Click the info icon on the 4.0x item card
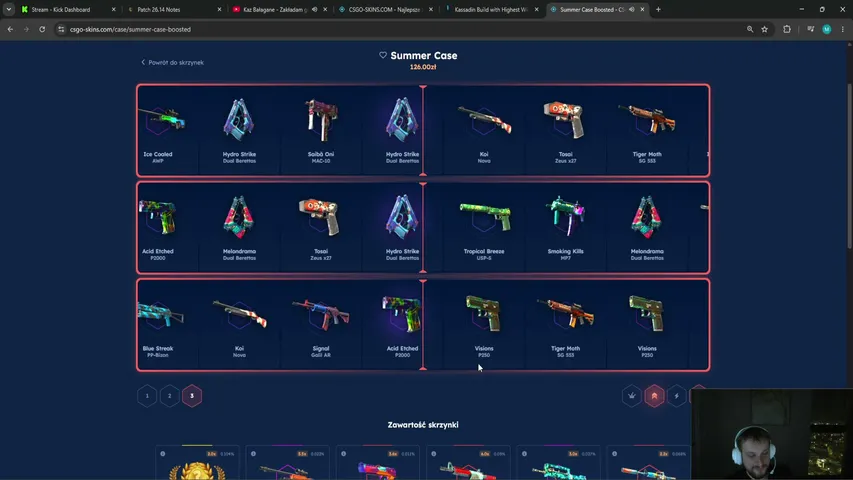This screenshot has height=480, width=853. (x=434, y=453)
